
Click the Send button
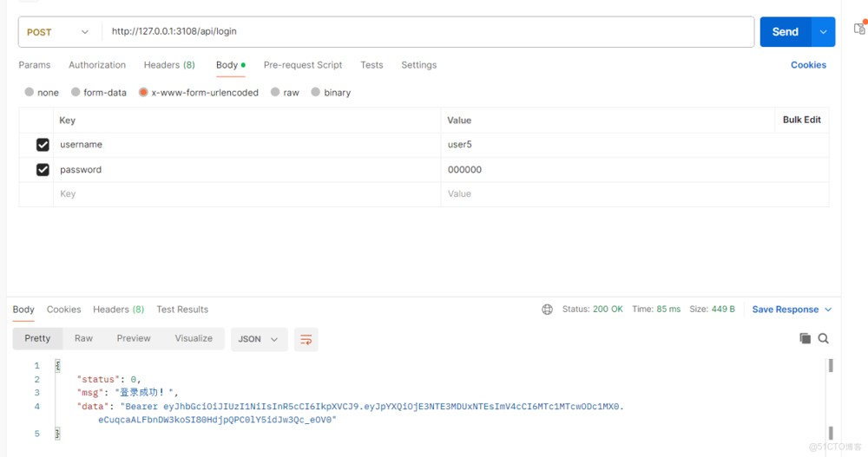pyautogui.click(x=785, y=32)
